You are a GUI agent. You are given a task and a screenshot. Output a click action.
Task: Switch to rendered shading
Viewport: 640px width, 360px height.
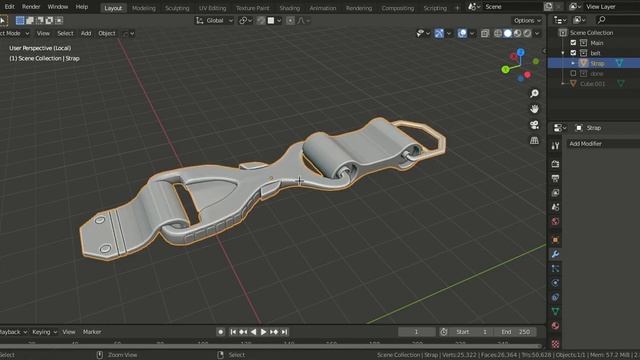[x=527, y=33]
